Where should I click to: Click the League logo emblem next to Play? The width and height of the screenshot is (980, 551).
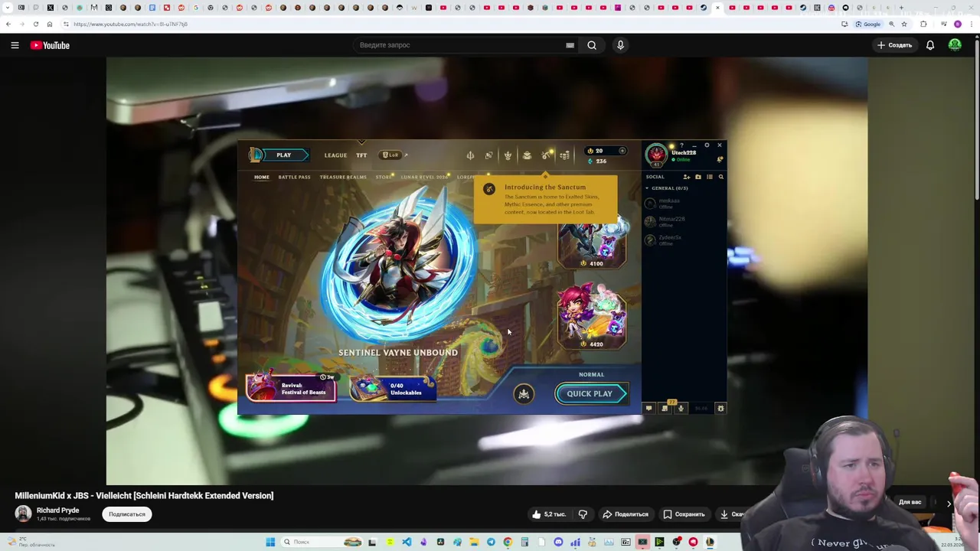point(255,155)
